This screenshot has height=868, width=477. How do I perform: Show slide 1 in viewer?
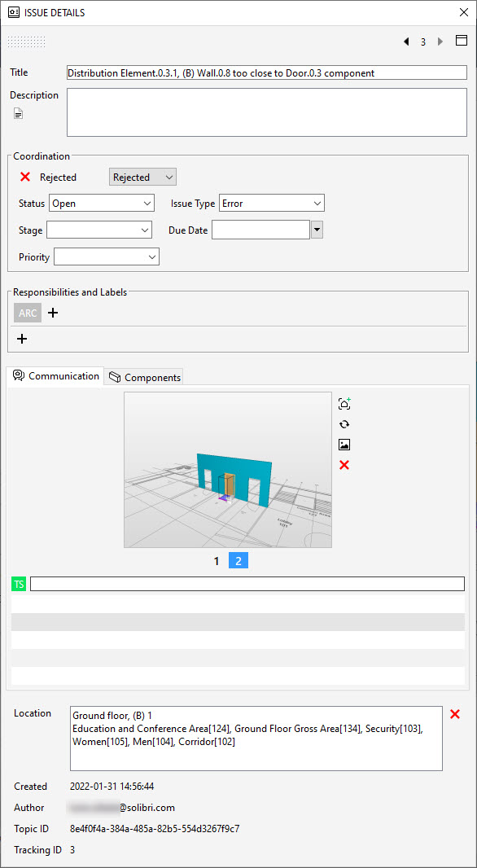tap(217, 561)
